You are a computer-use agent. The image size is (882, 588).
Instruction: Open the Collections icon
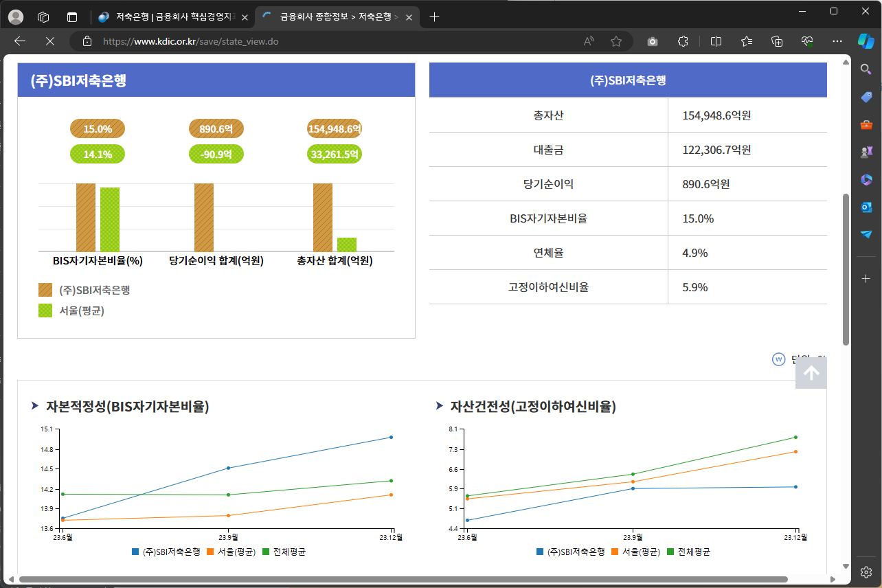(x=777, y=41)
